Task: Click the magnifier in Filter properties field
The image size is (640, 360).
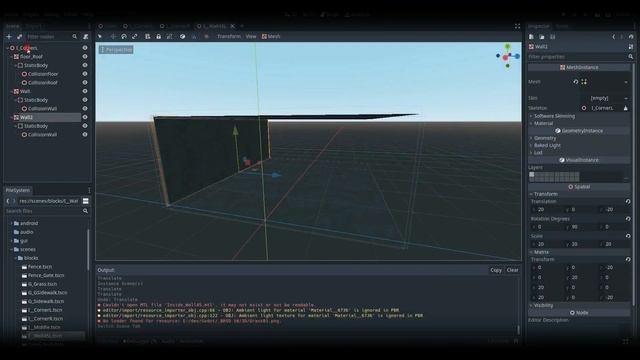Action: (631, 57)
